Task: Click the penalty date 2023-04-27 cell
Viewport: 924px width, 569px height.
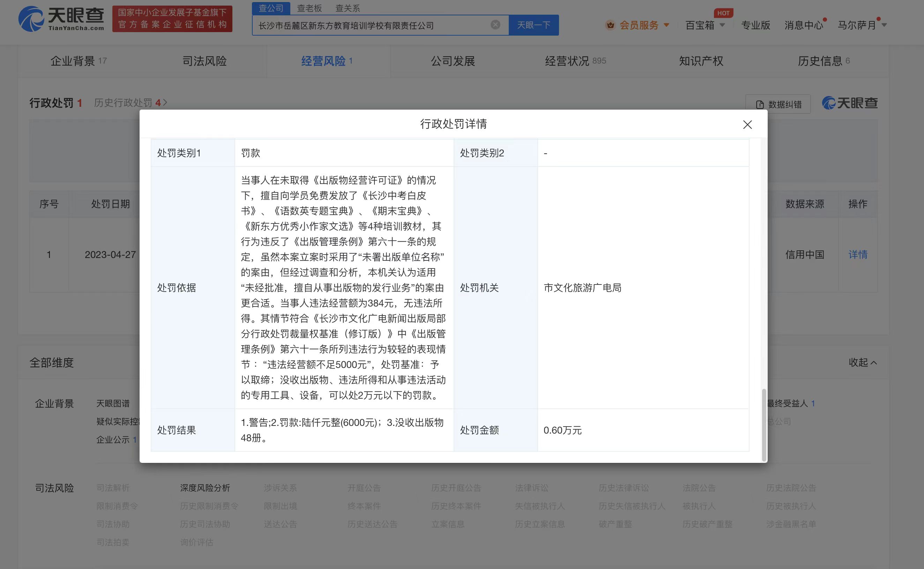Action: coord(110,255)
